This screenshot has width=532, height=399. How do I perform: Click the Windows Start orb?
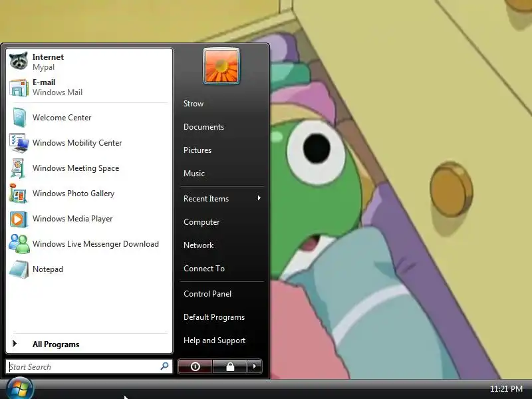20,389
